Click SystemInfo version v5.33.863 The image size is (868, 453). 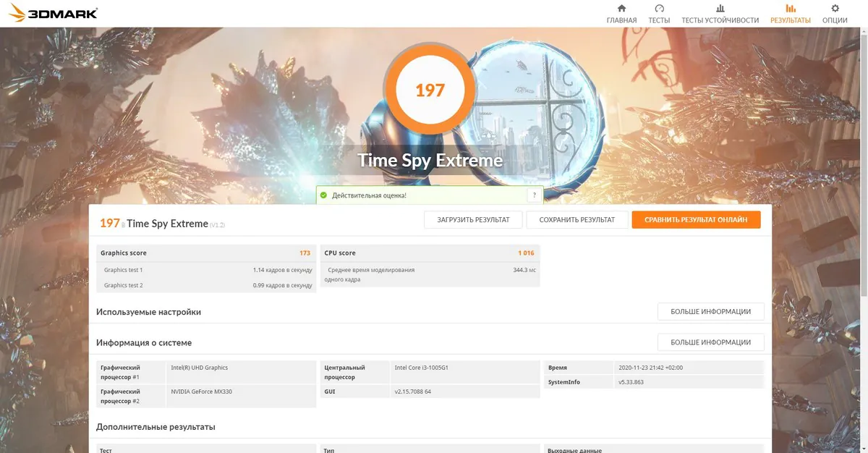coord(631,382)
